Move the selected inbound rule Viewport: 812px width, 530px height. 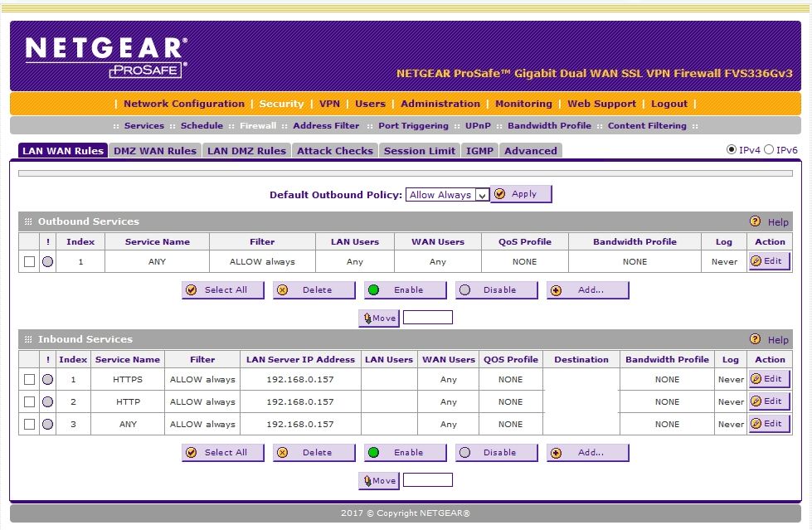pos(379,481)
